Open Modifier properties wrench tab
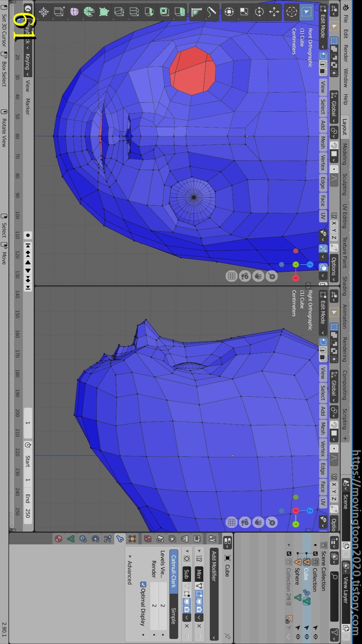This screenshot has width=362, height=644. (120, 539)
